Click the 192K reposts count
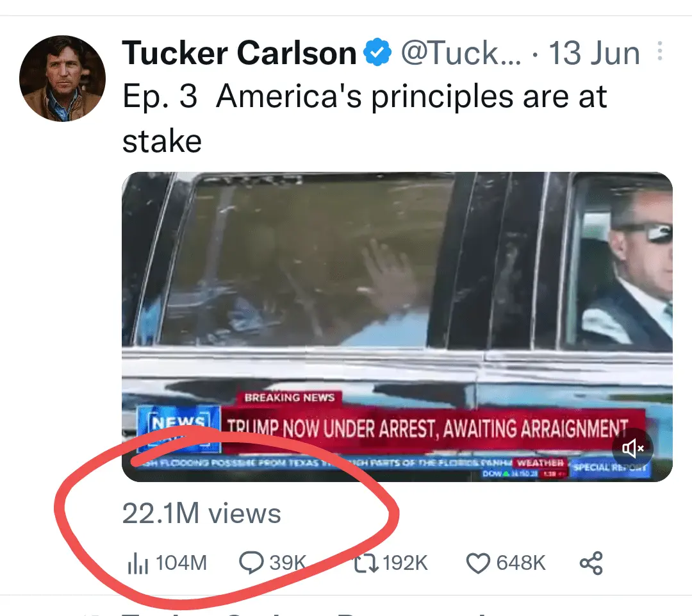 [x=406, y=563]
